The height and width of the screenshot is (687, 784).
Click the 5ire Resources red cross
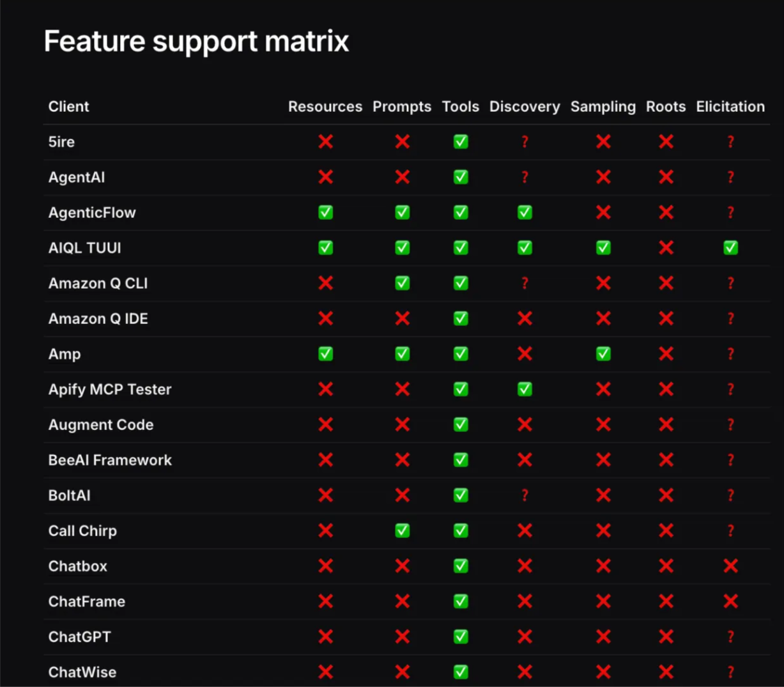(x=326, y=142)
